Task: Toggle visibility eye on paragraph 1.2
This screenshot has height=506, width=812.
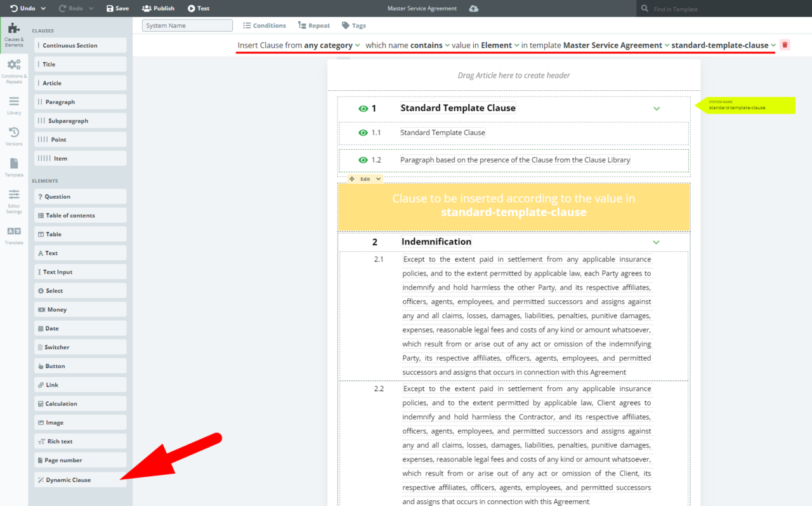Action: (x=362, y=159)
